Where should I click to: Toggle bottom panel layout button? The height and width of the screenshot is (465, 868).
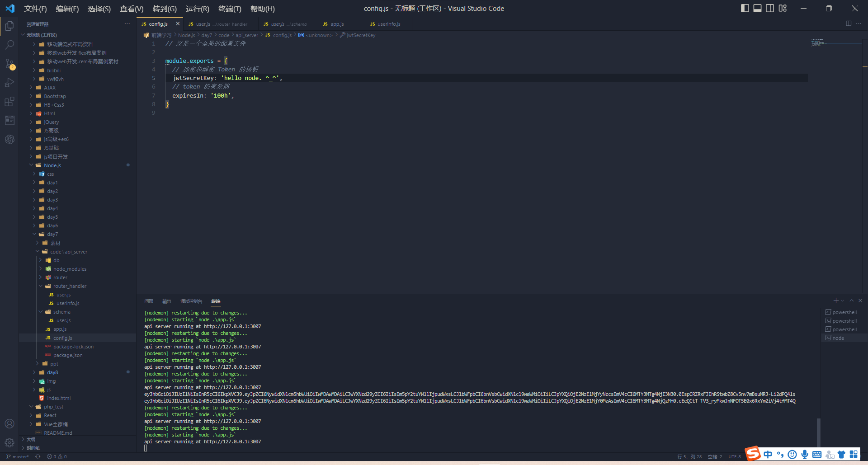tap(757, 8)
